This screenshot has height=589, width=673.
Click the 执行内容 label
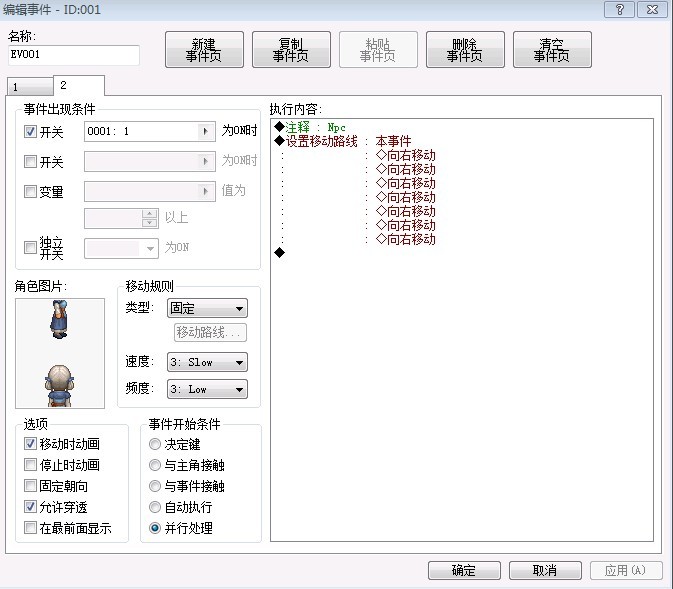click(296, 109)
